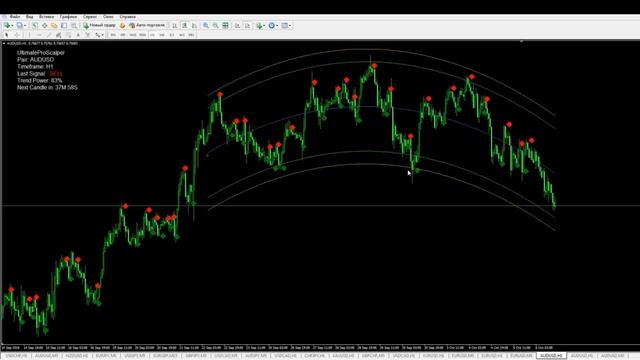Screen dimensions: 640x360
Task: Open the Strategy Tester icon
Action: click(x=74, y=25)
